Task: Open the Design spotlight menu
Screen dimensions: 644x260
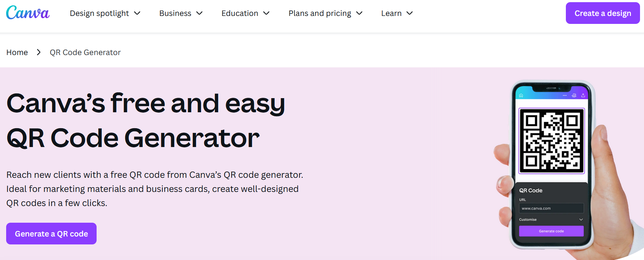Action: pyautogui.click(x=105, y=13)
